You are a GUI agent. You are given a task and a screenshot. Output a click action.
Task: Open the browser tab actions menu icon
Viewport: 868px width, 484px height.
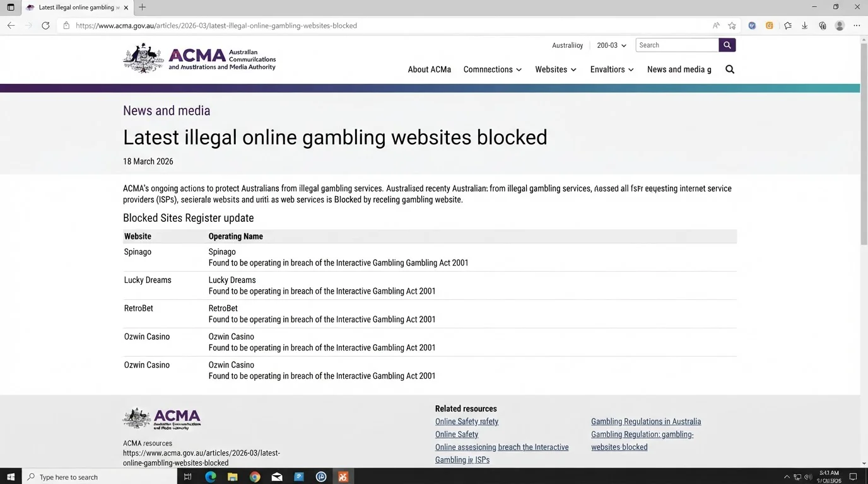[x=11, y=7]
